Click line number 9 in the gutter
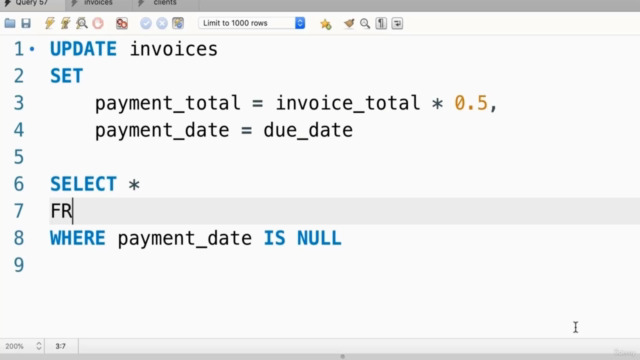This screenshot has width=640, height=360. click(19, 265)
